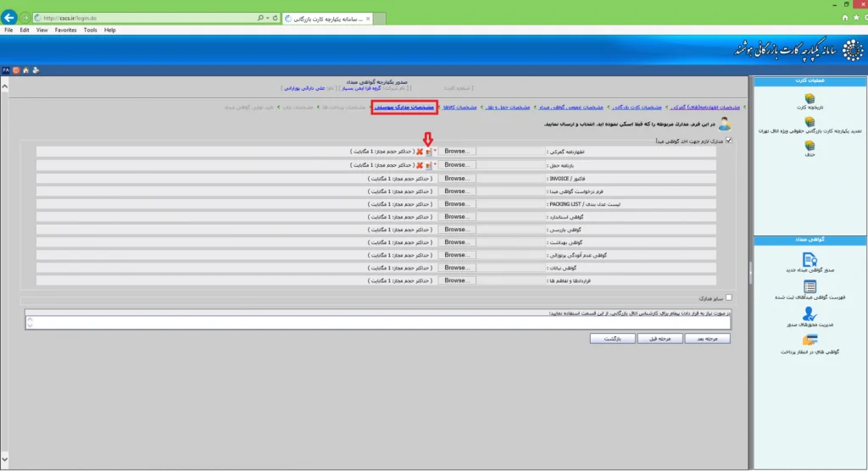Go to 'مشخصات حمل و نقل' step link
Image resolution: width=868 pixels, height=471 pixels.
tap(508, 107)
